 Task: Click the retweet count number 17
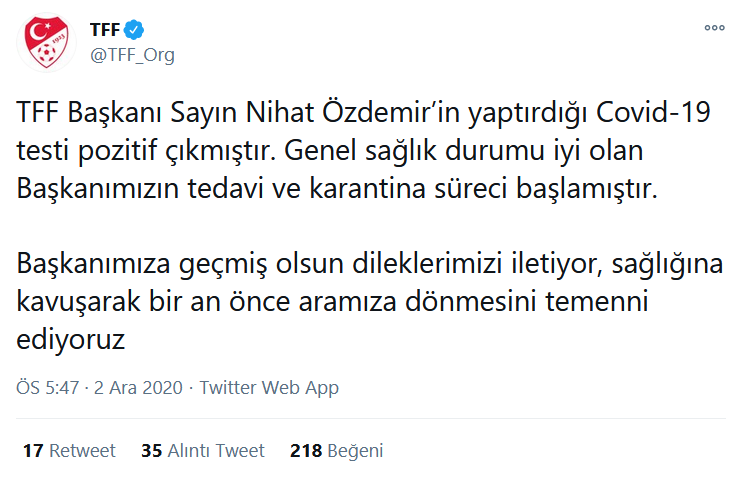coord(33,451)
